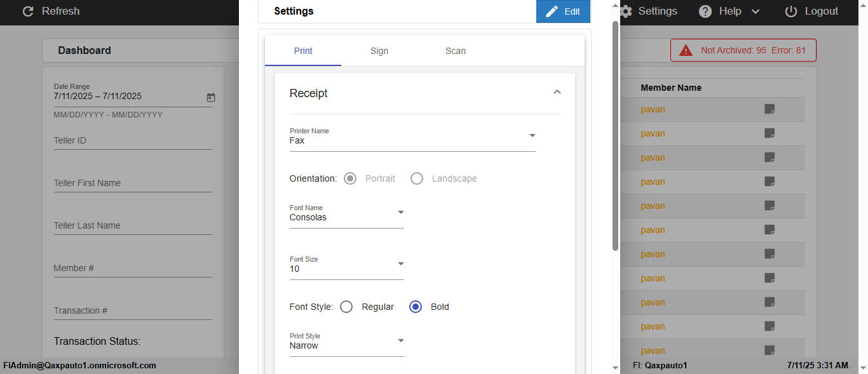
Task: Click the red warning triangle alert icon
Action: click(x=686, y=51)
